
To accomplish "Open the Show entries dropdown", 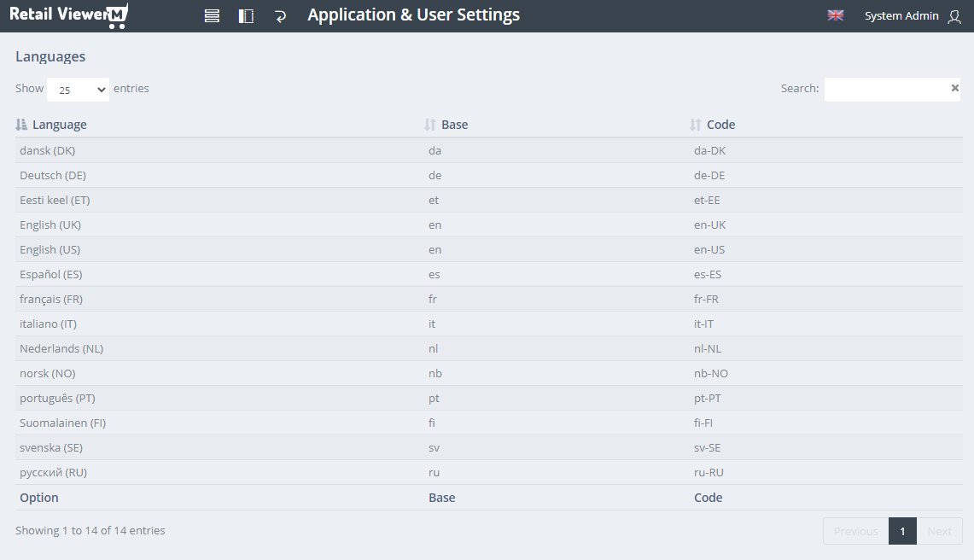I will (79, 90).
